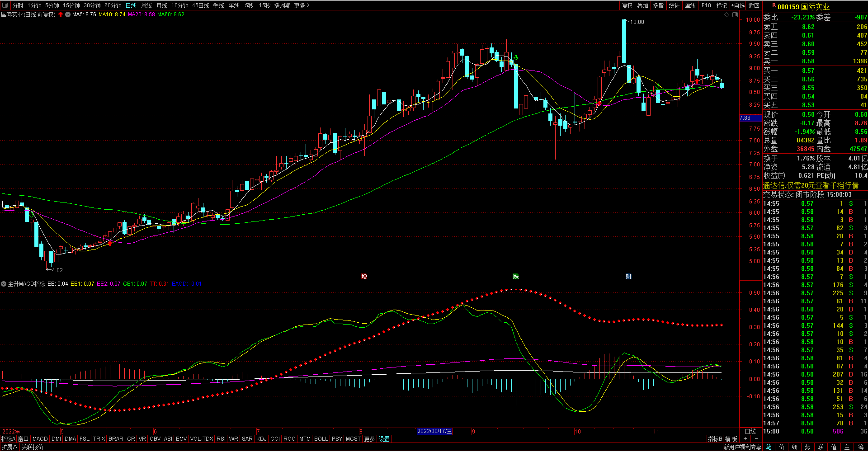Select the OBV indicator tab

click(x=155, y=439)
